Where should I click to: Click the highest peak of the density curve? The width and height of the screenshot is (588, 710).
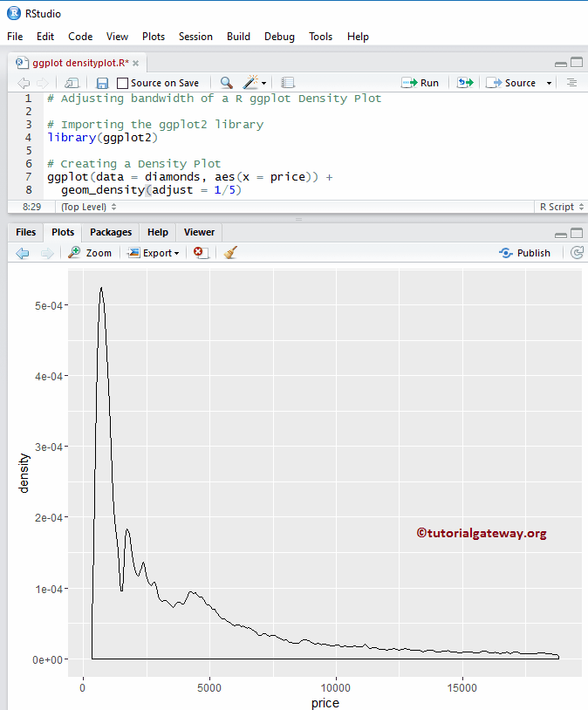coord(101,288)
